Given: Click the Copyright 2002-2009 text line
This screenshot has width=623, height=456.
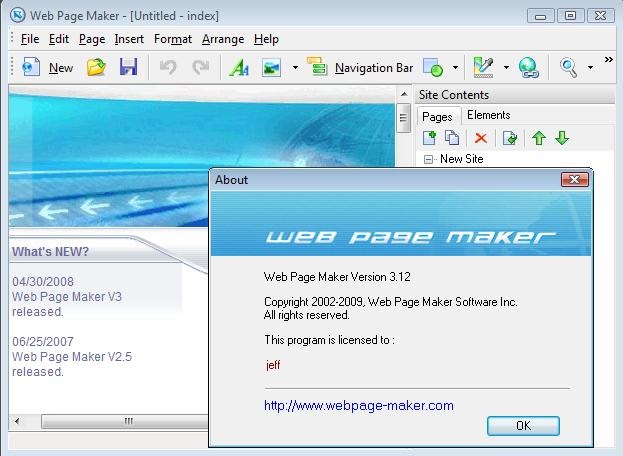Looking at the screenshot, I should [x=391, y=302].
